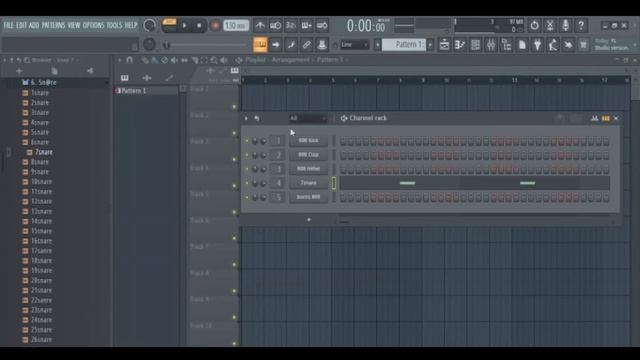Click the stamp/typing tool icon
This screenshot has height=360, width=640.
point(322,44)
